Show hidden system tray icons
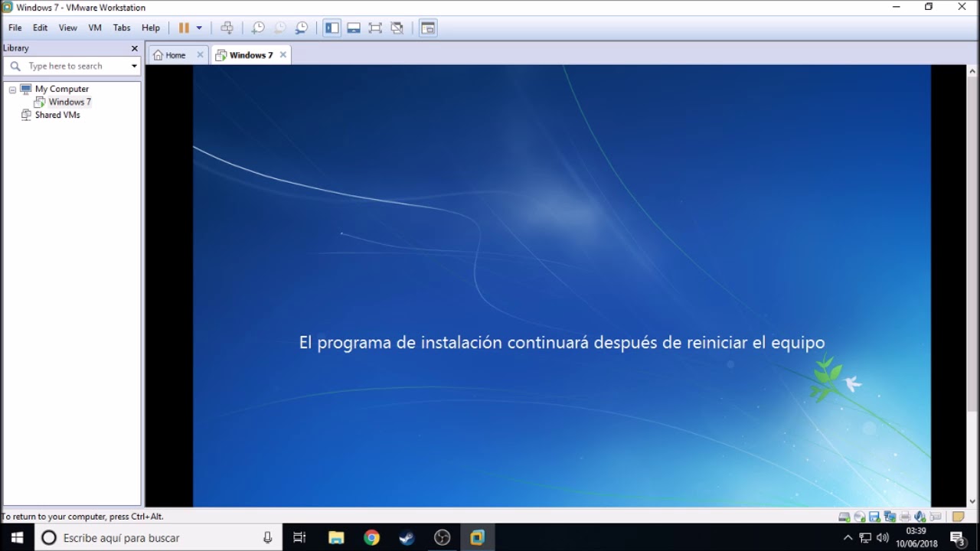 [x=848, y=538]
